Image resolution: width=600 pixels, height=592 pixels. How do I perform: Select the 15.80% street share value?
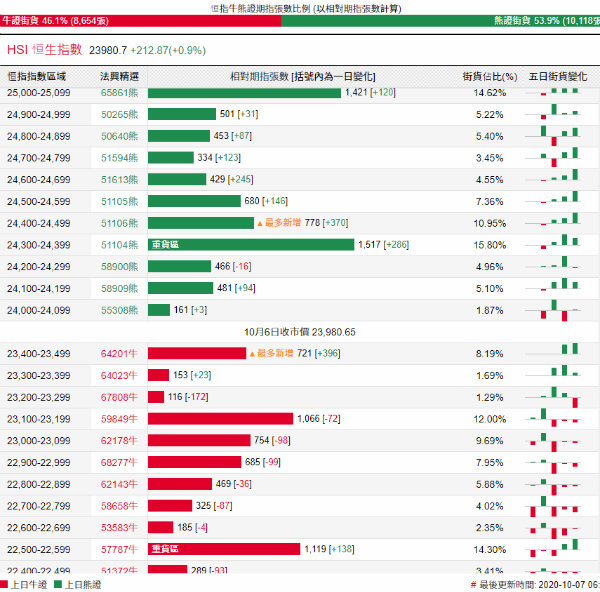tap(490, 245)
